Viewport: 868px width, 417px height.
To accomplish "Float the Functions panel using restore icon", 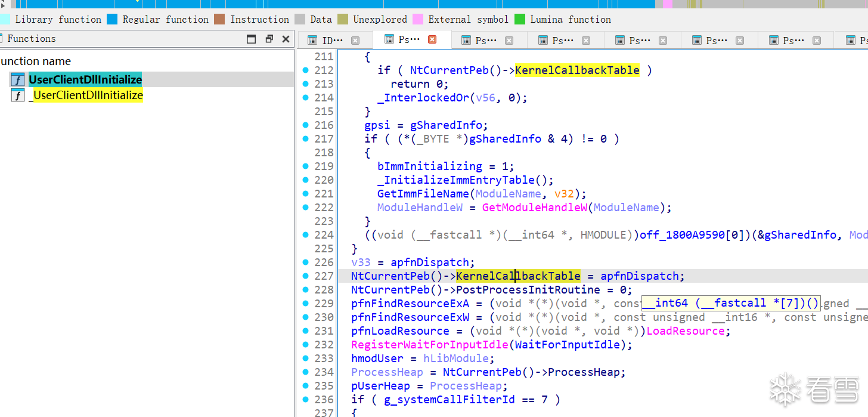I will coord(269,39).
